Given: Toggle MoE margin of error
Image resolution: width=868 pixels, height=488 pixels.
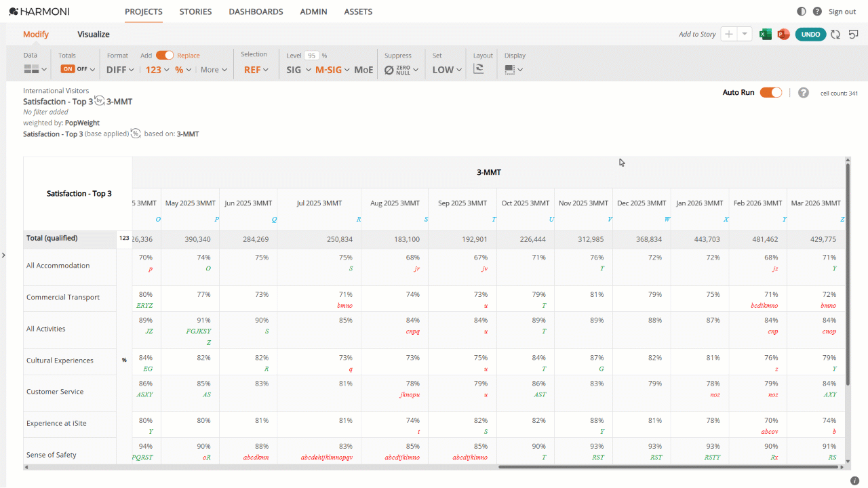Looking at the screenshot, I should tap(363, 69).
